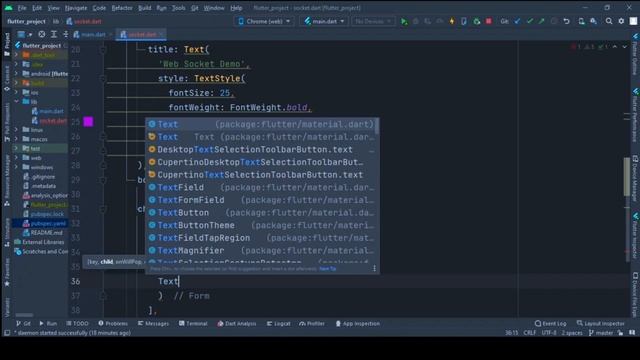
Task: Select TextField from completion list
Action: [261, 187]
